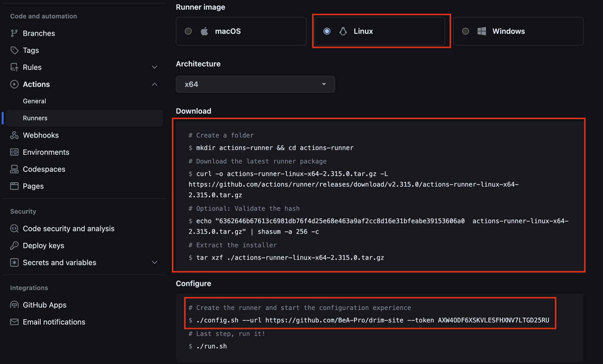603x364 pixels.
Task: Expand the Rules section chevron
Action: click(x=155, y=67)
